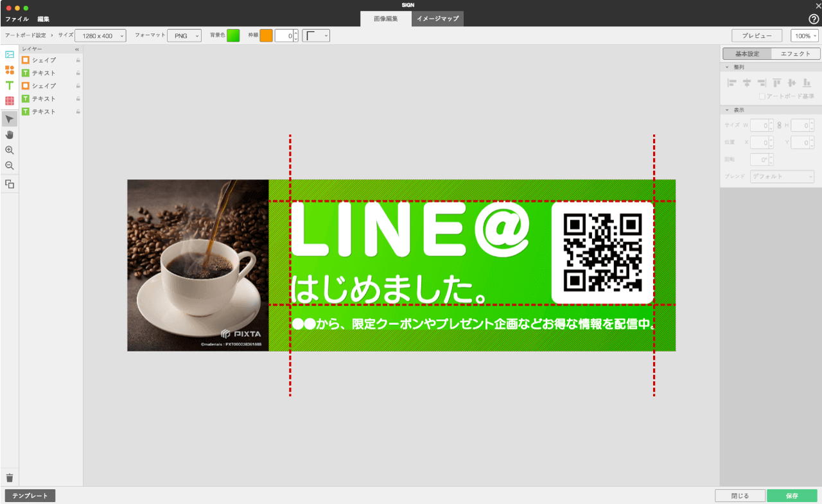822x504 pixels.
Task: Switch to the 画像編集 tab
Action: [x=386, y=19]
